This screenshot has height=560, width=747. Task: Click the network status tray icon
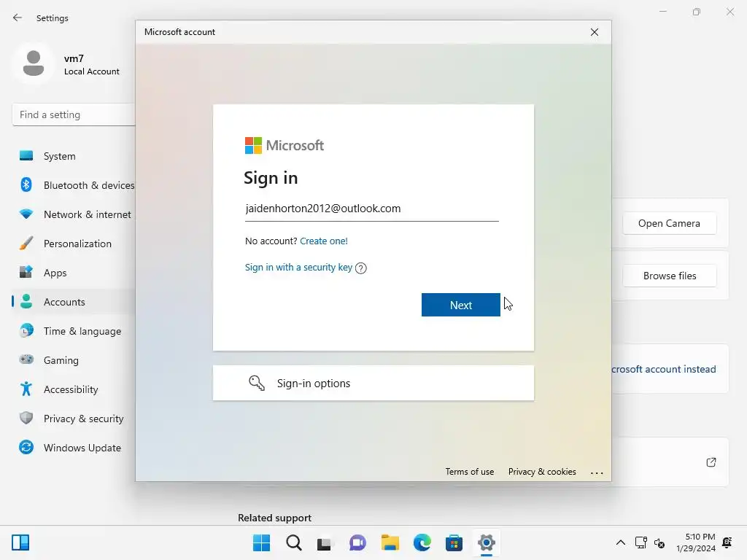[x=640, y=542]
